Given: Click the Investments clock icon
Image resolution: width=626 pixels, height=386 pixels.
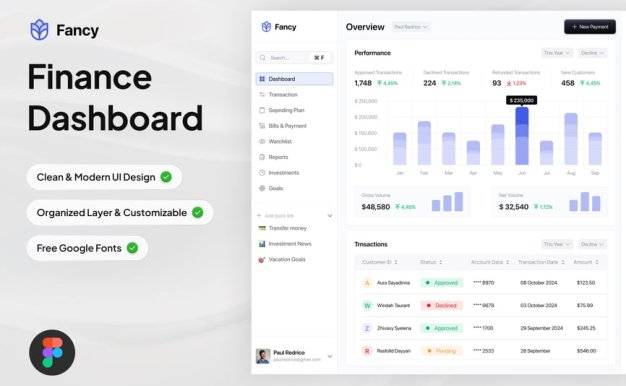Looking at the screenshot, I should click(262, 172).
